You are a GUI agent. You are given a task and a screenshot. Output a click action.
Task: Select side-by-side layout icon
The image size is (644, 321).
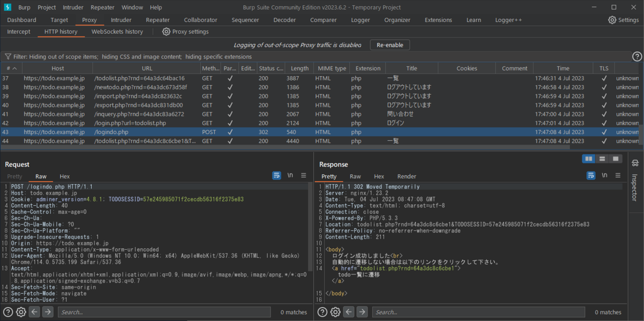click(x=589, y=159)
